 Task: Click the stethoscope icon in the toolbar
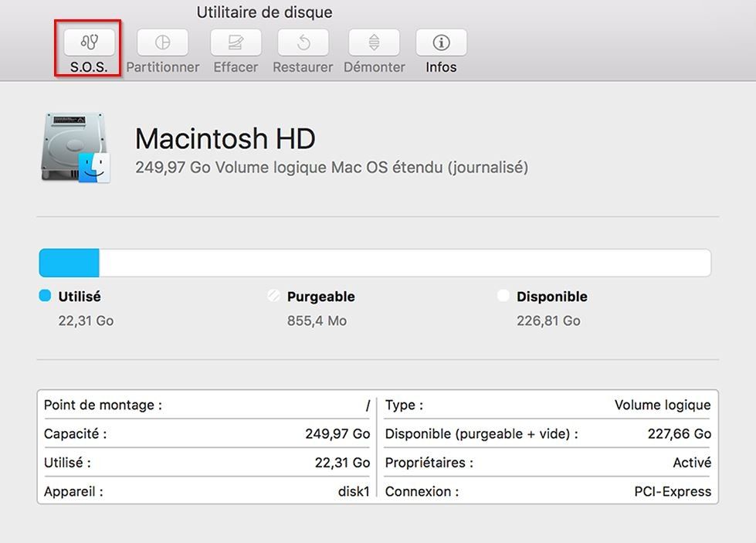(87, 42)
